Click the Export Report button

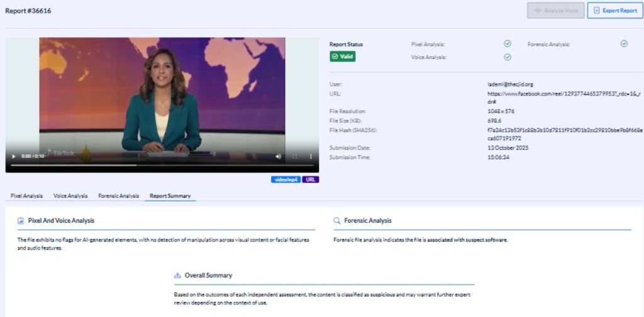[x=615, y=11]
